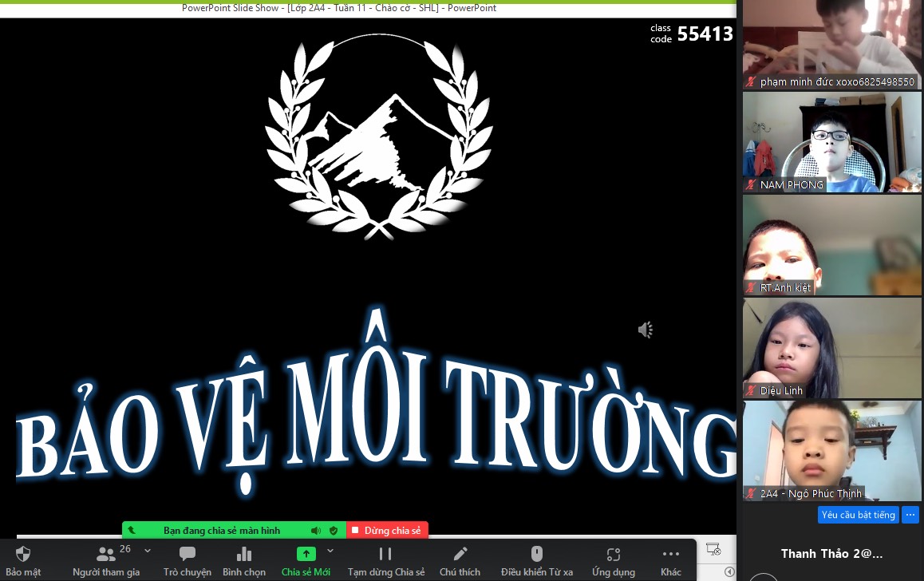The image size is (924, 581).
Task: Click the audio speaker icon on the slide
Action: 646,330
